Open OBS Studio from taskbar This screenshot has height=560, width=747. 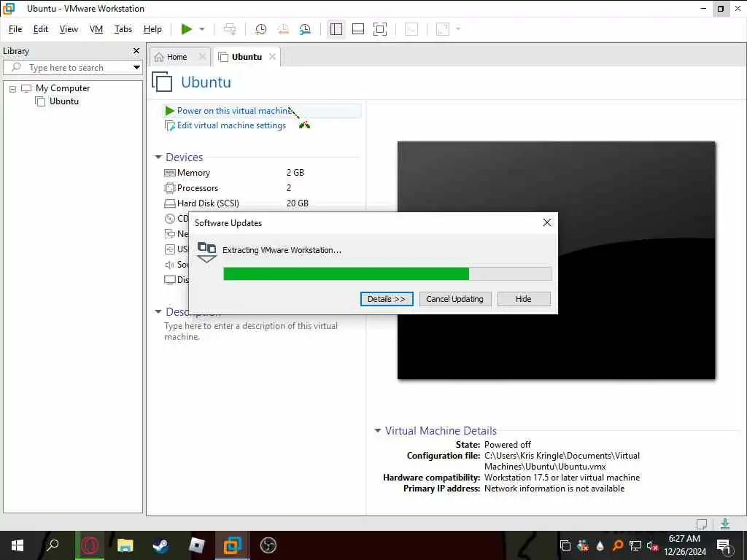pyautogui.click(x=268, y=545)
